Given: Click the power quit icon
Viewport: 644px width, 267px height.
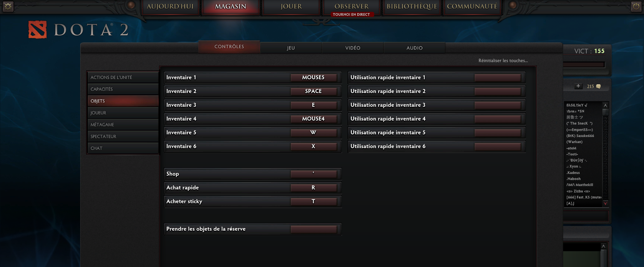Looking at the screenshot, I should pos(636,6).
